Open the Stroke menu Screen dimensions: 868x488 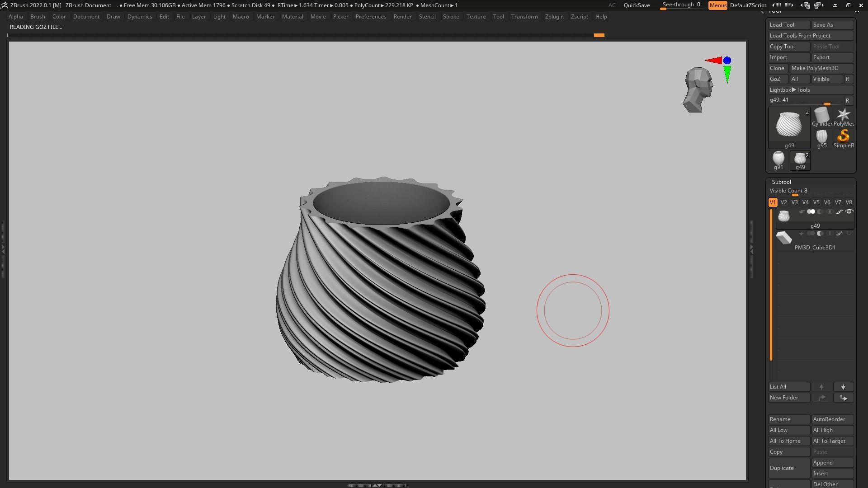pyautogui.click(x=451, y=17)
